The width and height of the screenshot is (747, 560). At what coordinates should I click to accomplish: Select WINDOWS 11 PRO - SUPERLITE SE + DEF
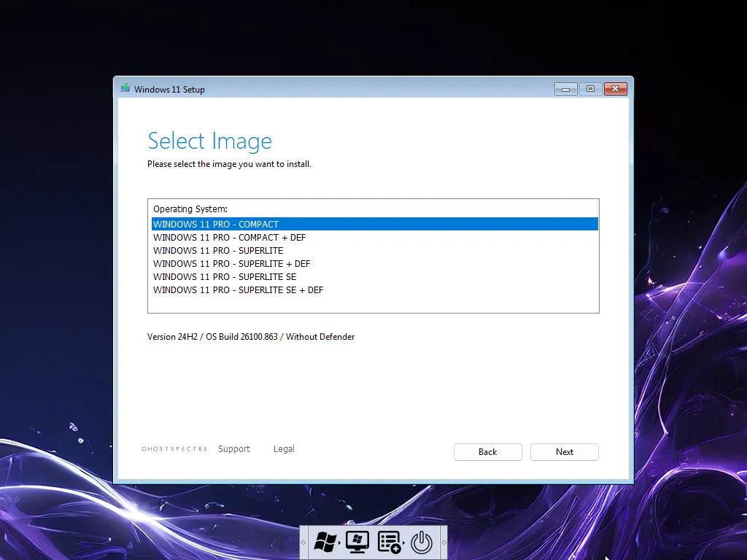pyautogui.click(x=374, y=289)
